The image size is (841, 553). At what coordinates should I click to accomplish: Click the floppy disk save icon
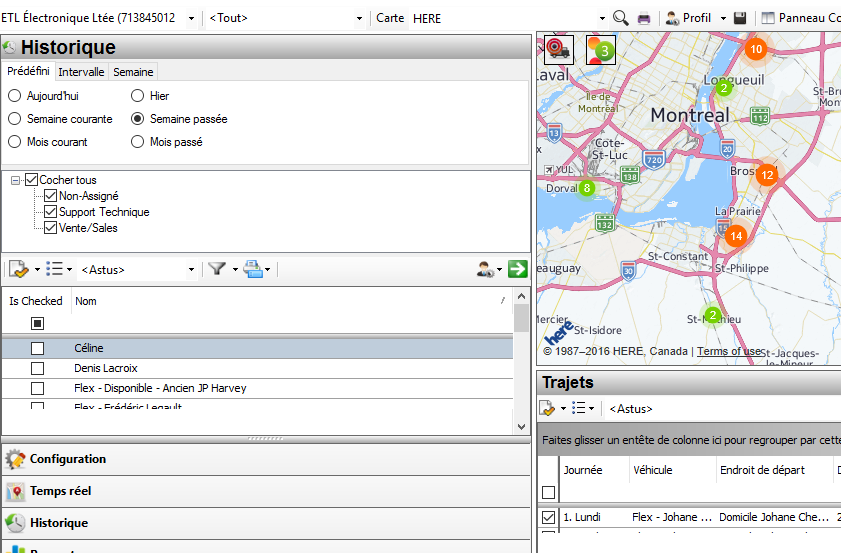[x=740, y=18]
